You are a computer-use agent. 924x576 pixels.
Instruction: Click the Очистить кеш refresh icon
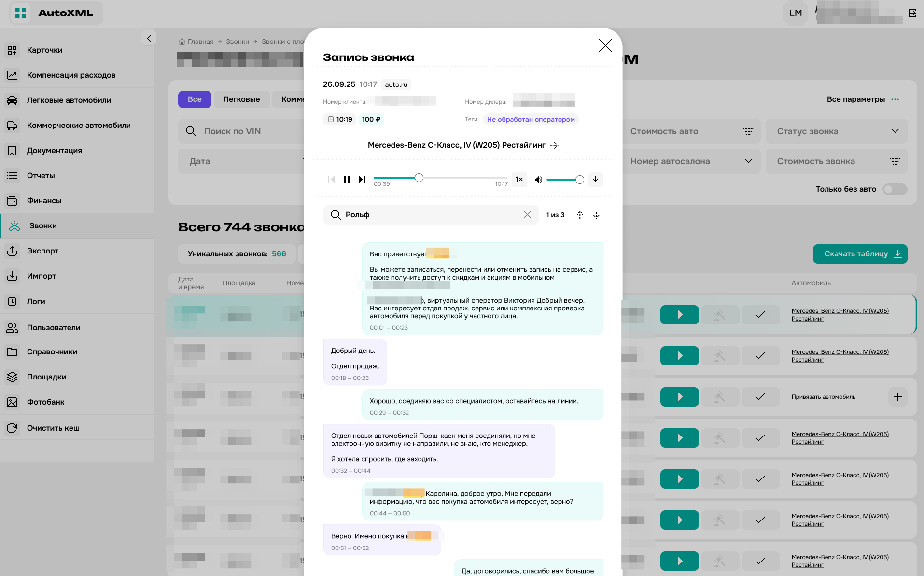point(12,428)
